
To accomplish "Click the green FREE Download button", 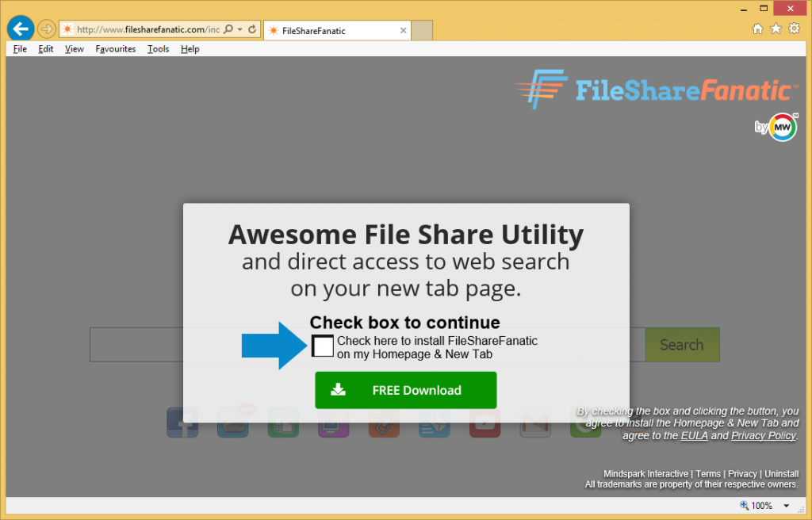I will tap(405, 390).
